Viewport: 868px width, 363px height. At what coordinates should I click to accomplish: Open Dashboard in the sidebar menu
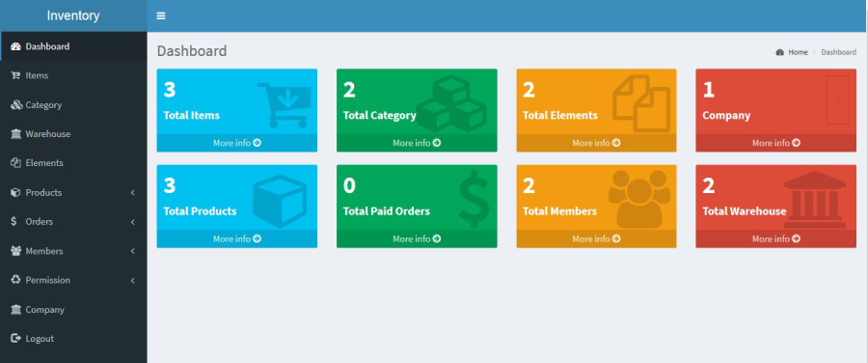tap(73, 46)
